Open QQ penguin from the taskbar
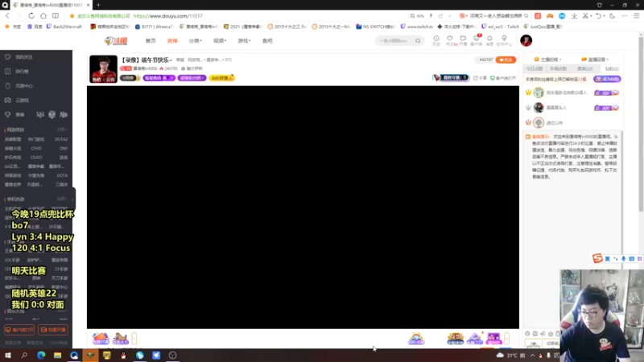 (123, 355)
